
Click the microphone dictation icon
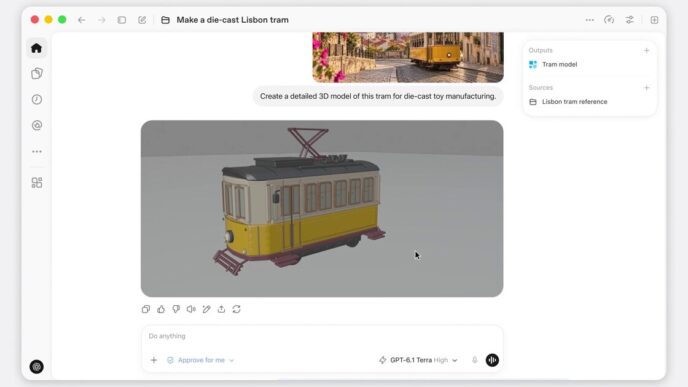tap(474, 360)
